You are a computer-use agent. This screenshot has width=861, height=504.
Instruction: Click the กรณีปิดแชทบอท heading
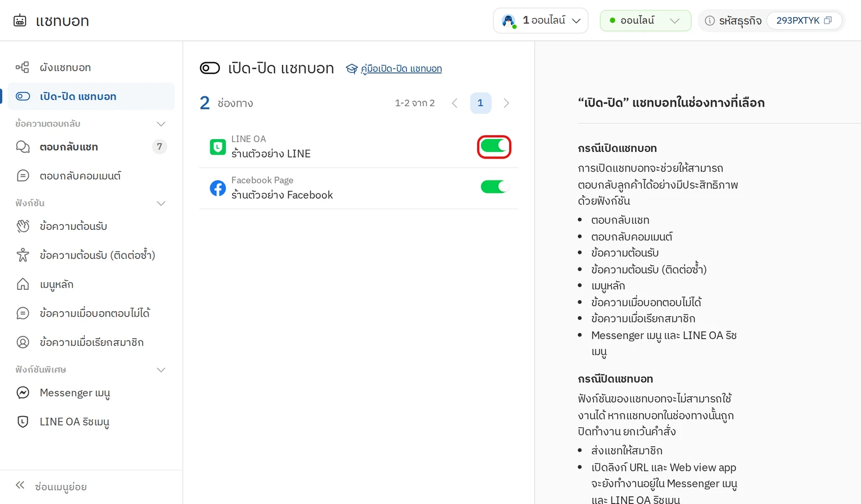(615, 379)
